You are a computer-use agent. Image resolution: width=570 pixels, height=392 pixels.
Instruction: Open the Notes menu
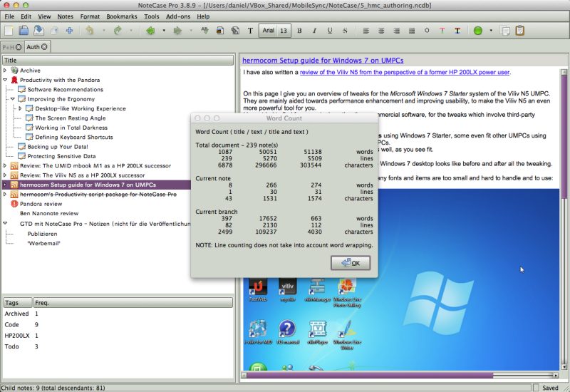click(x=65, y=16)
